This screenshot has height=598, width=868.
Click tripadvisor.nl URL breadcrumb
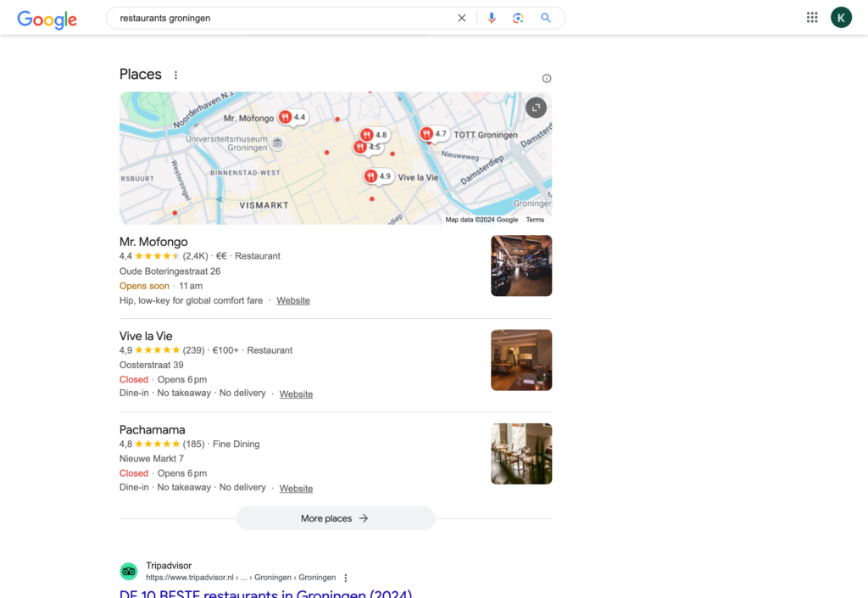click(241, 578)
